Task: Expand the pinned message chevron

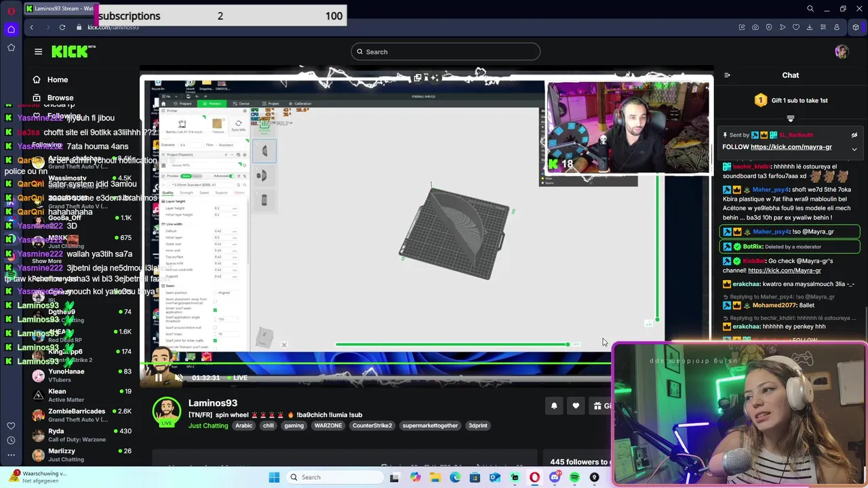Action: tap(854, 148)
